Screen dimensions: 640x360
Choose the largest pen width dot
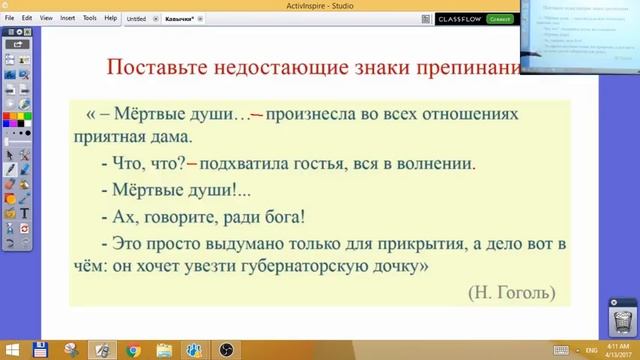(x=28, y=133)
